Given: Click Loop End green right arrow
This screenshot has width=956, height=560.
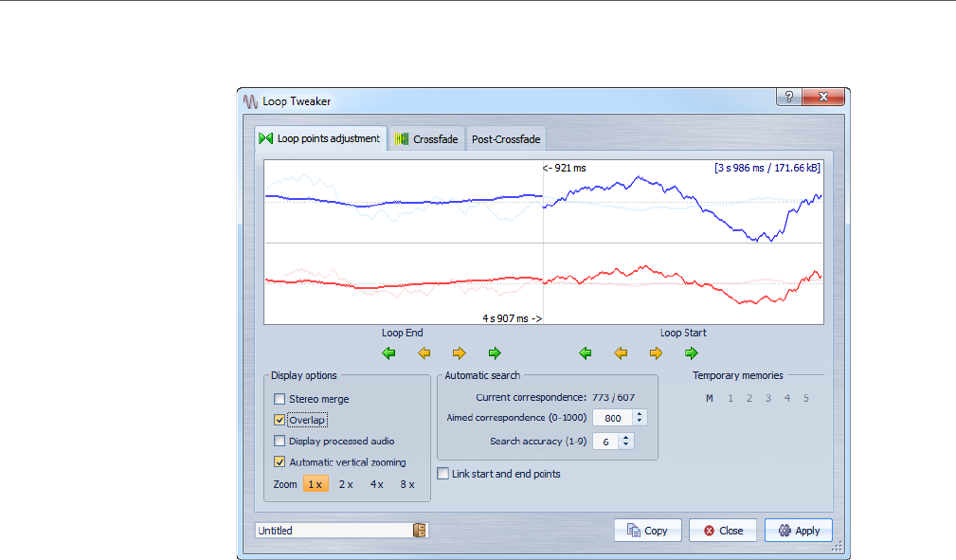Looking at the screenshot, I should tap(495, 353).
